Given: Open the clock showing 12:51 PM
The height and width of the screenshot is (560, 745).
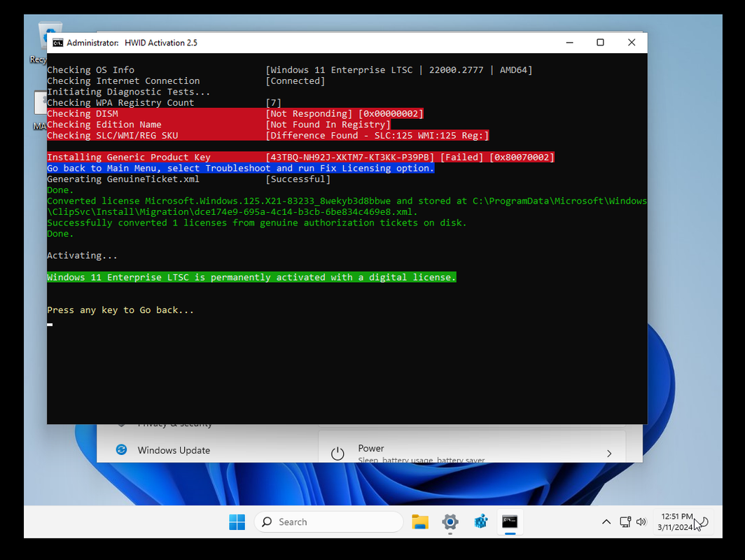Looking at the screenshot, I should point(676,522).
